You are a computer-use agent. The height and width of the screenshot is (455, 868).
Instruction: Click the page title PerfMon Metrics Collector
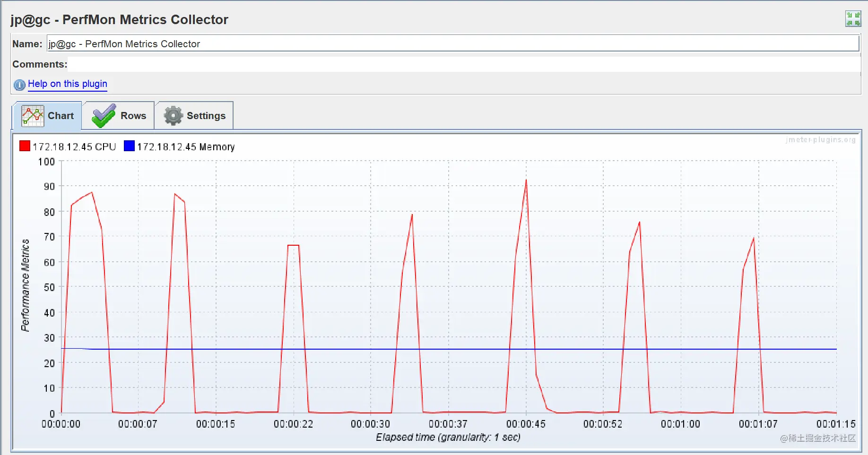[x=119, y=19]
